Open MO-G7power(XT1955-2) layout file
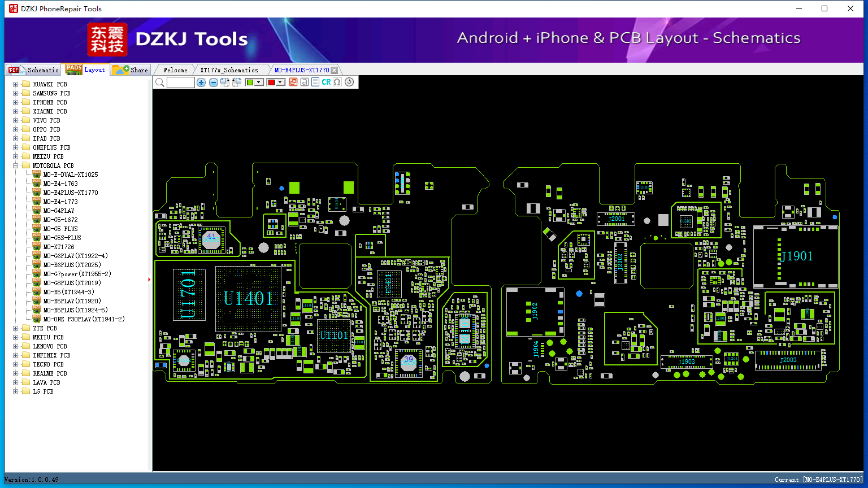The width and height of the screenshot is (868, 488). 77,274
